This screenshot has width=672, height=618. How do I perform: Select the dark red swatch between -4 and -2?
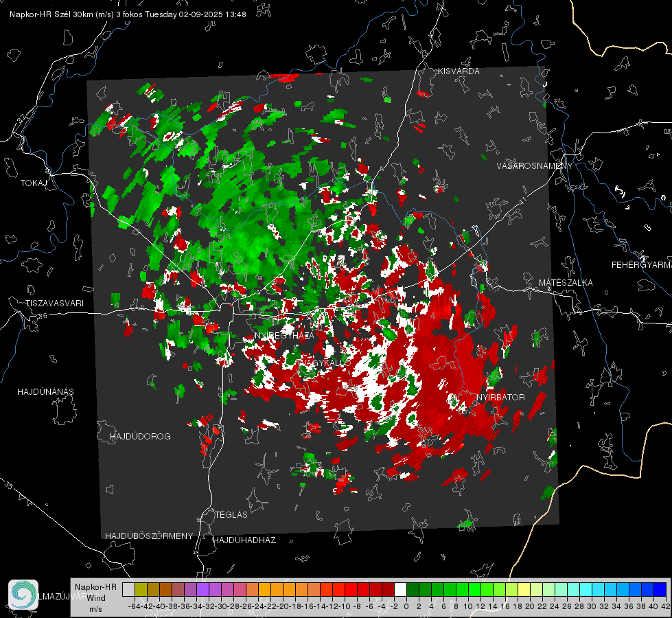pyautogui.click(x=388, y=589)
